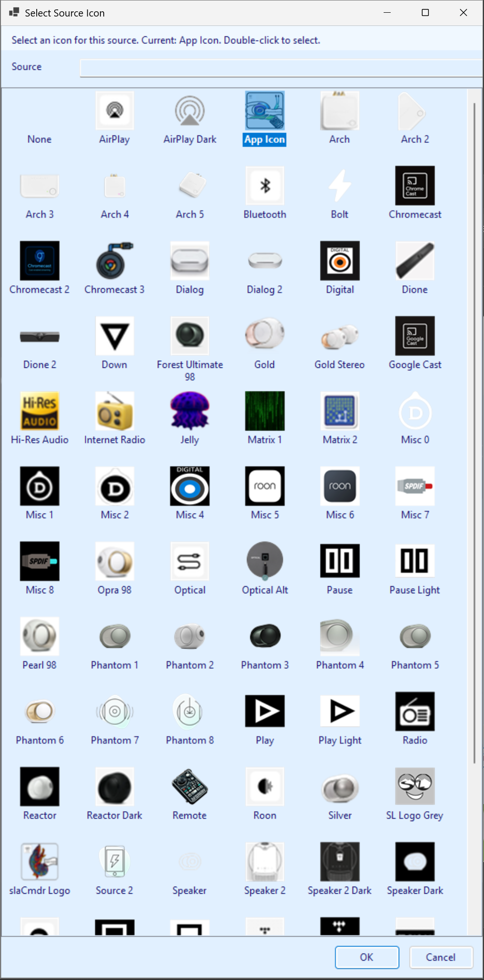Pick the Chromecast 2 icon
This screenshot has height=980, width=484.
pos(40,261)
